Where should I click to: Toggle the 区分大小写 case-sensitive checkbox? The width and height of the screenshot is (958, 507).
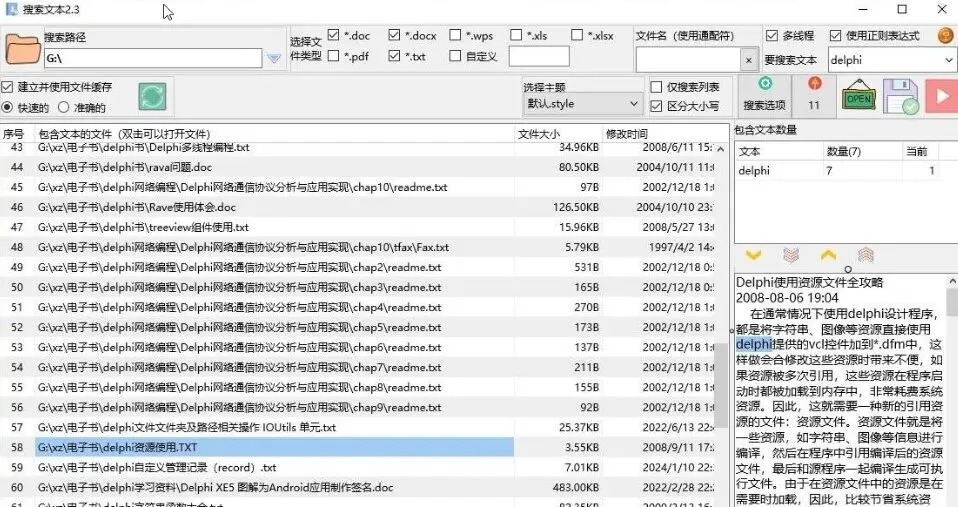tap(656, 106)
